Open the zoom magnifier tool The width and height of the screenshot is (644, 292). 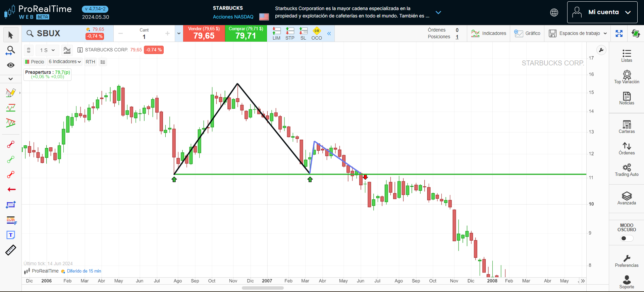[x=11, y=50]
